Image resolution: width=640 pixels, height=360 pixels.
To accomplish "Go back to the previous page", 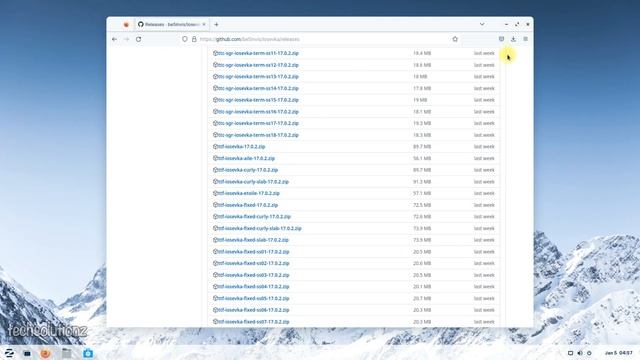I will (x=114, y=39).
